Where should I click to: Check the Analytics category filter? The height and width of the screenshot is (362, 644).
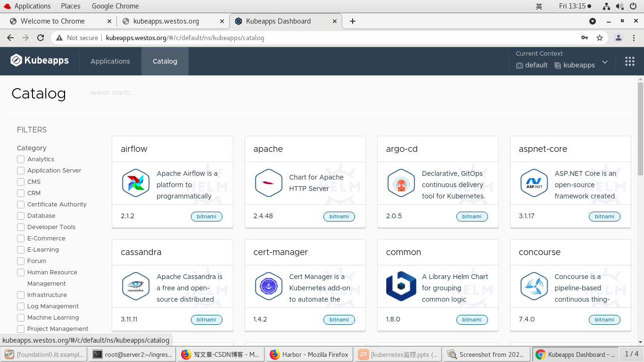pos(21,159)
